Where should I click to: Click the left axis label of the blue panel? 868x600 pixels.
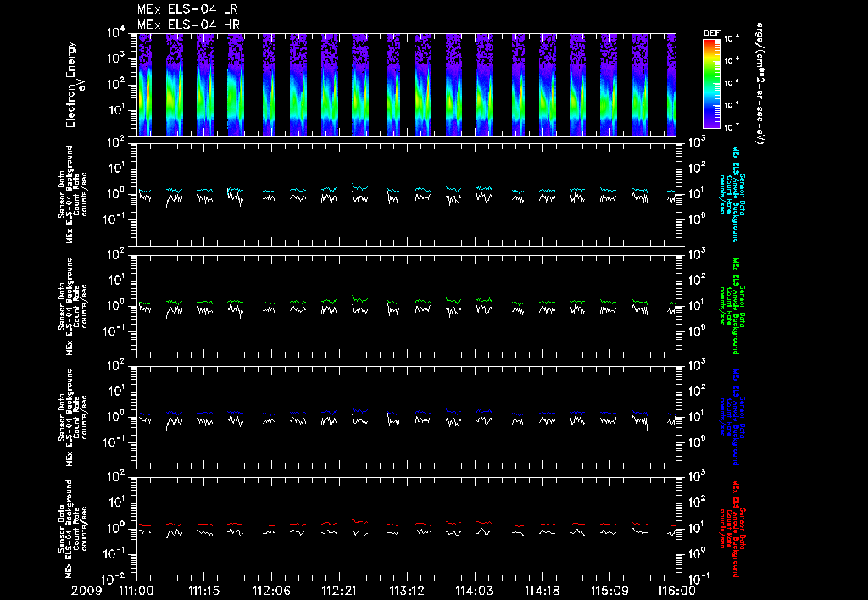coord(73,417)
